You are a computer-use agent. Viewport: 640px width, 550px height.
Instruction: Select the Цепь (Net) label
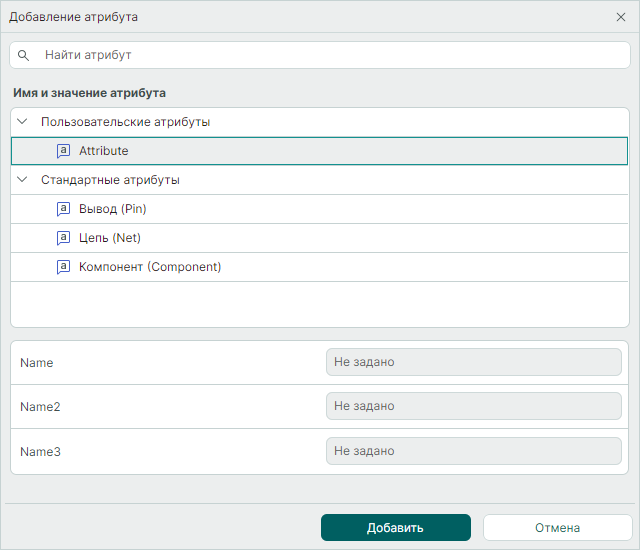(x=110, y=238)
